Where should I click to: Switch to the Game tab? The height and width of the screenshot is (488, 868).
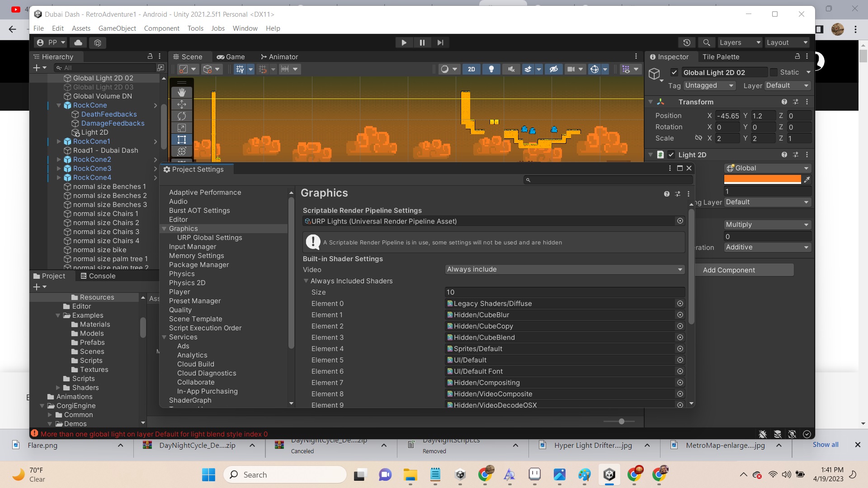(231, 57)
